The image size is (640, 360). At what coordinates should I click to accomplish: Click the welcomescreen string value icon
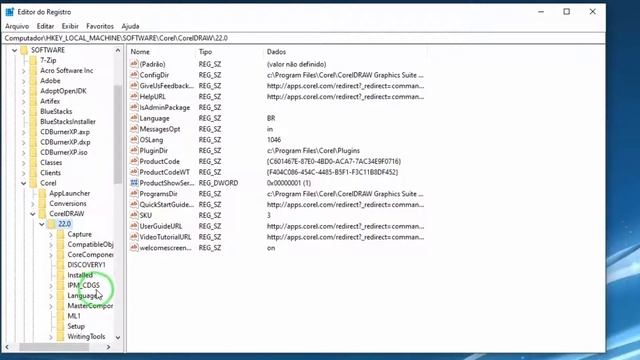134,247
